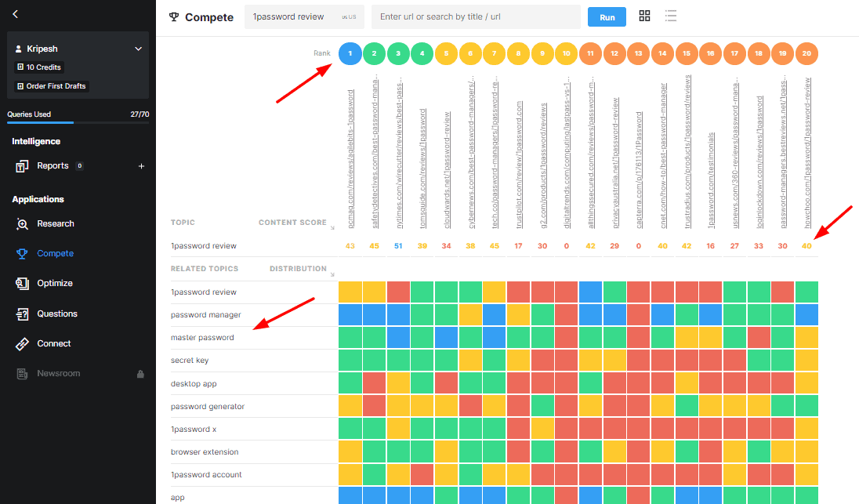Click the 10 Credits badge
Image resolution: width=859 pixels, height=504 pixels.
39,67
